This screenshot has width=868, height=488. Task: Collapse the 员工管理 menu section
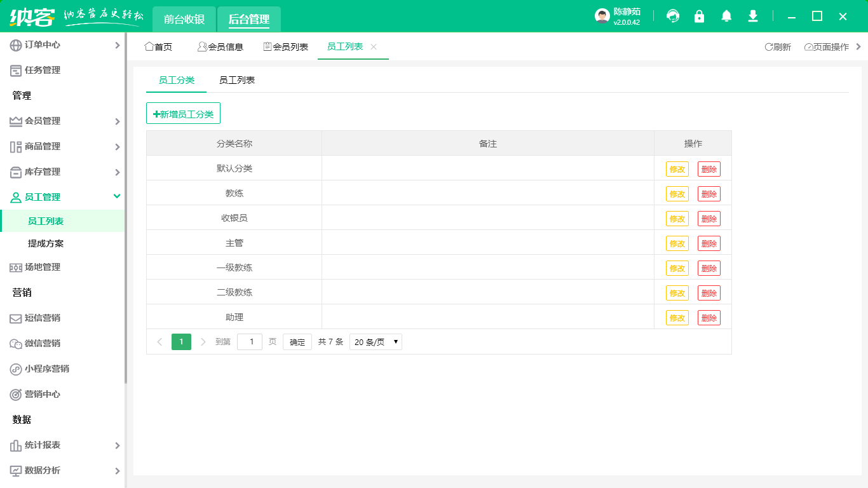(116, 197)
